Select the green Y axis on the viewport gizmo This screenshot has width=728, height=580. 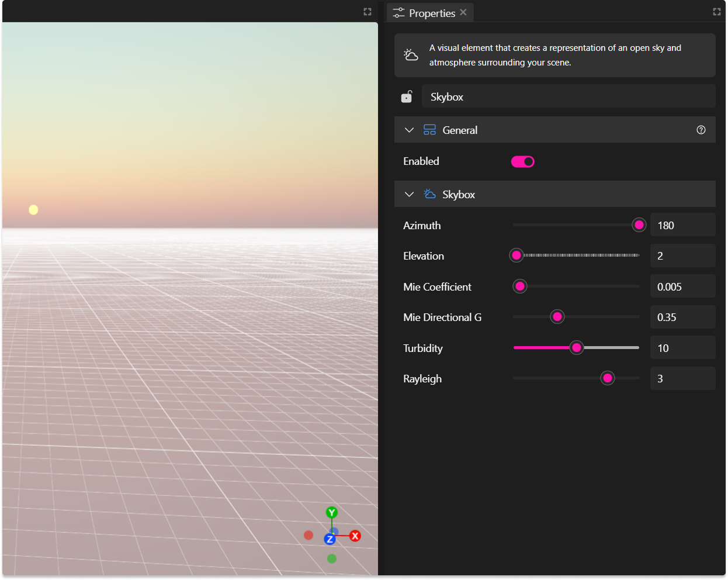tap(331, 512)
